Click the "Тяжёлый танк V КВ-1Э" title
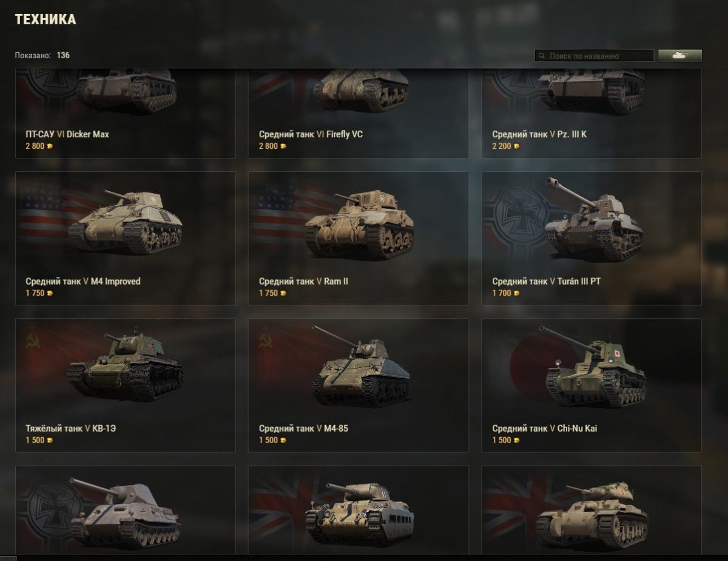 tap(70, 428)
